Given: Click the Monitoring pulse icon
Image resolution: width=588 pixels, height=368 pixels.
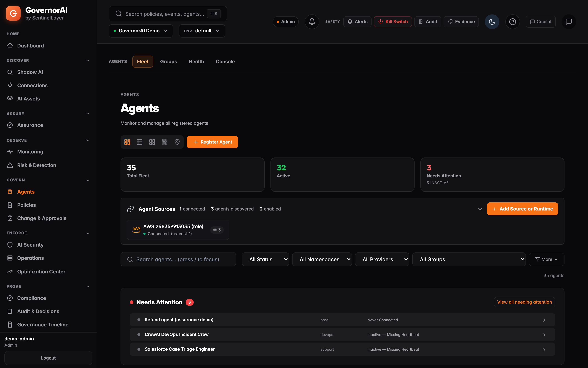Looking at the screenshot, I should (x=10, y=152).
